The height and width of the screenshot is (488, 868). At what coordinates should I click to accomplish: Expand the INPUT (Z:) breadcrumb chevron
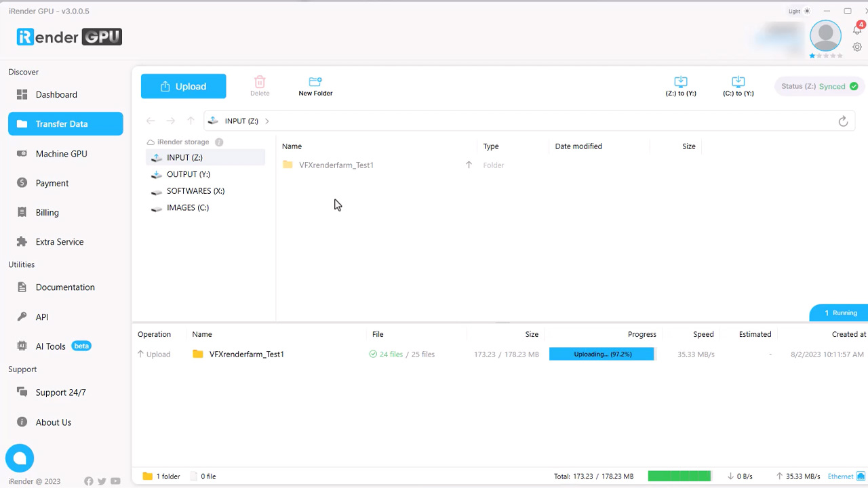coord(267,121)
